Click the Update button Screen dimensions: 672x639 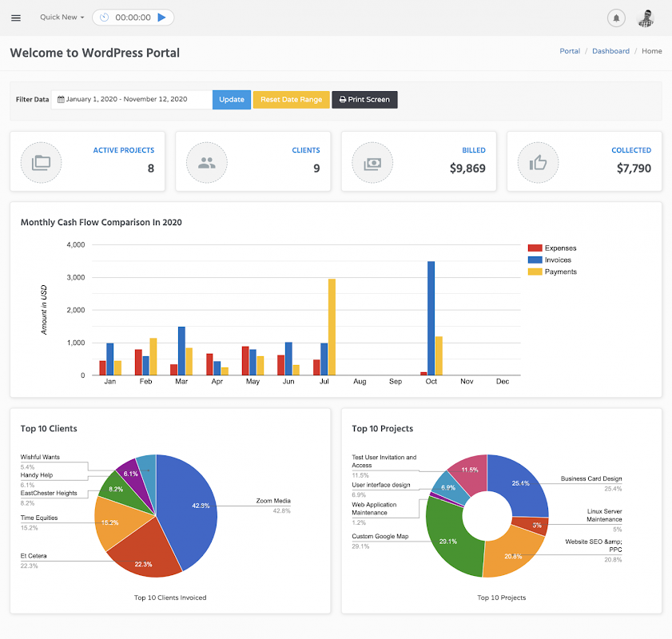[x=232, y=99]
